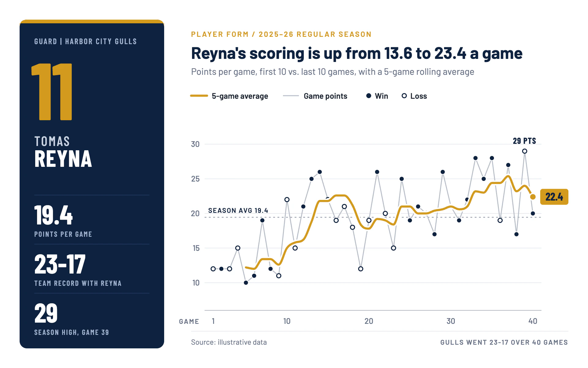
Task: Click the SEASON AVG 19.4 annotation
Action: click(x=238, y=211)
